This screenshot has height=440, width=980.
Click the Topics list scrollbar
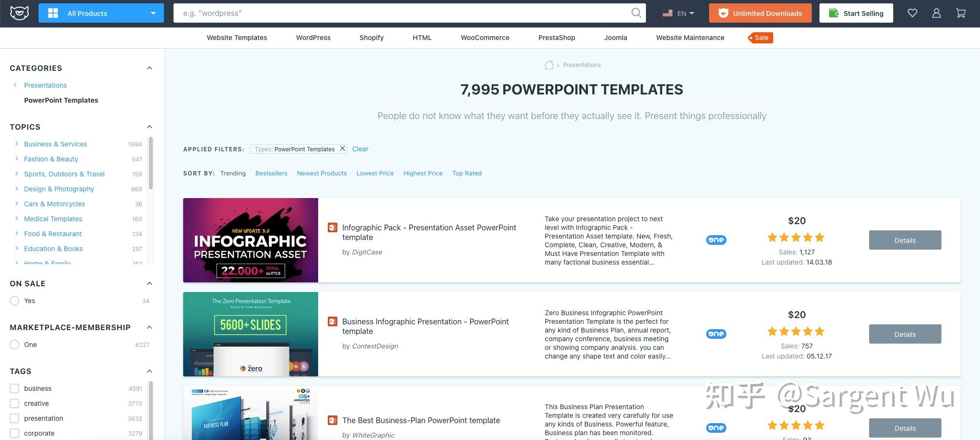tap(151, 164)
